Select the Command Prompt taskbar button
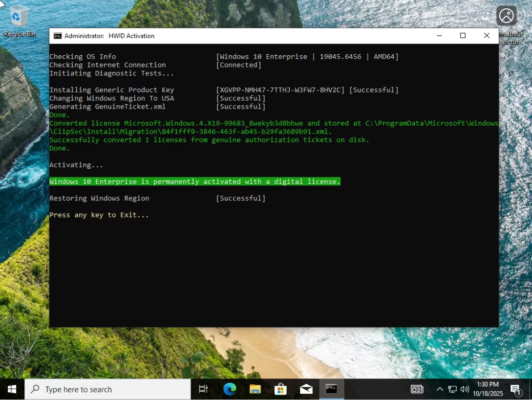532x400 pixels. pos(332,389)
